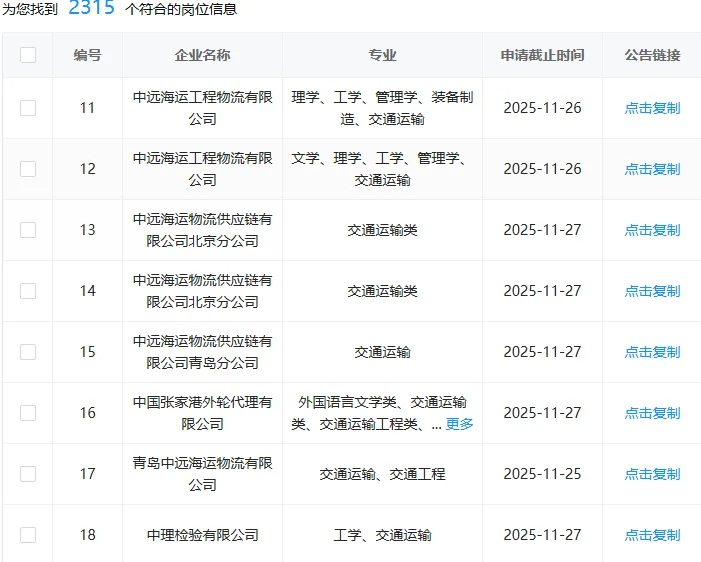This screenshot has height=562, width=701.
Task: Click deadline 2025-11-26 in row 11
Action: [542, 108]
